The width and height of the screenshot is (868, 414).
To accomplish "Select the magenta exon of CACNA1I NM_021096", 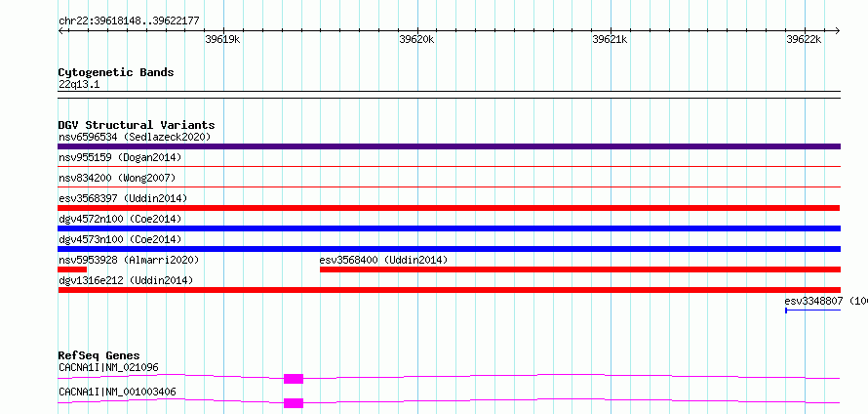I will pyautogui.click(x=294, y=379).
